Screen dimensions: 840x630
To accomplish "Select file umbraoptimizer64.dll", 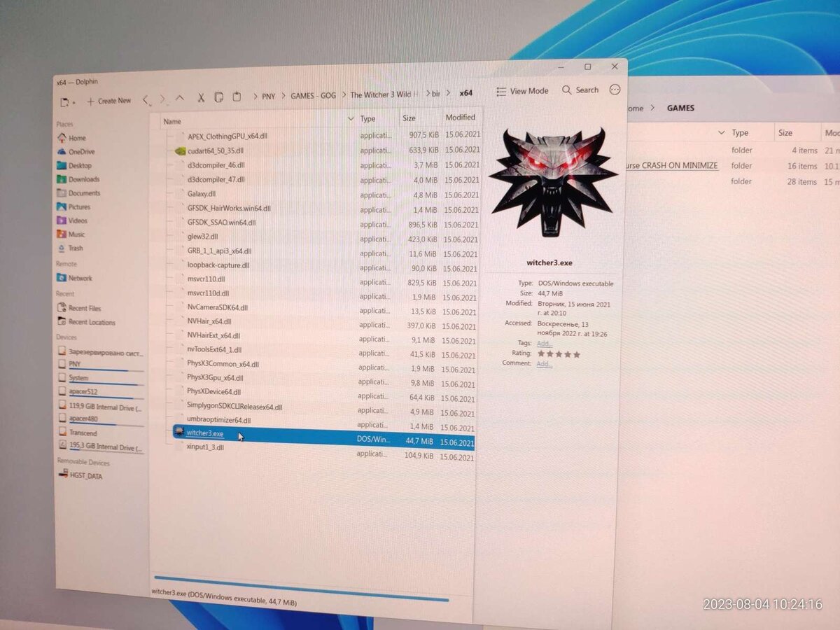I will tap(218, 420).
